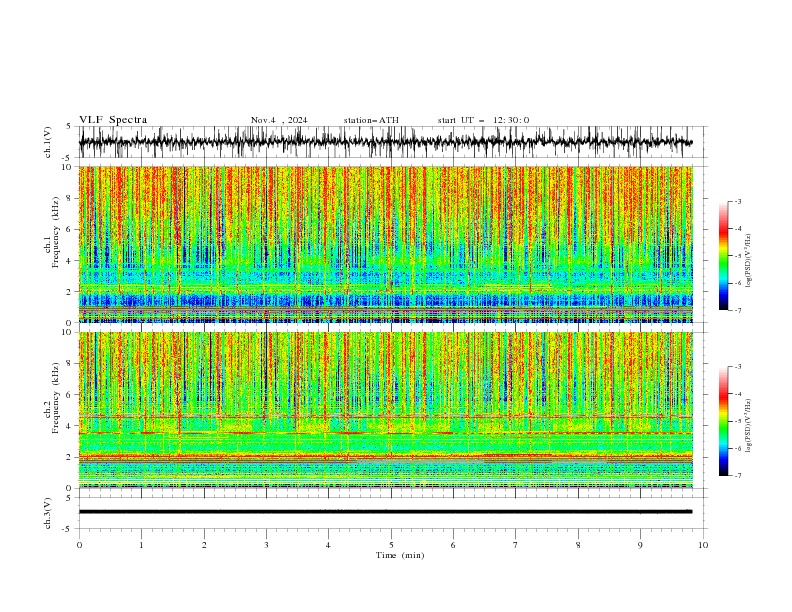Click the ch.3 flat voltage trace
The image size is (792, 612).
click(385, 512)
